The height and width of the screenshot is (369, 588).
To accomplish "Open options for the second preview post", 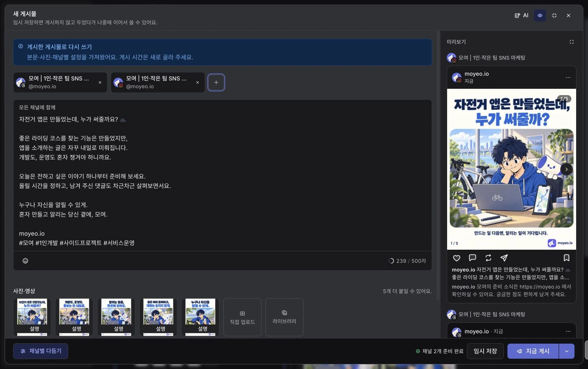I will coord(568,331).
